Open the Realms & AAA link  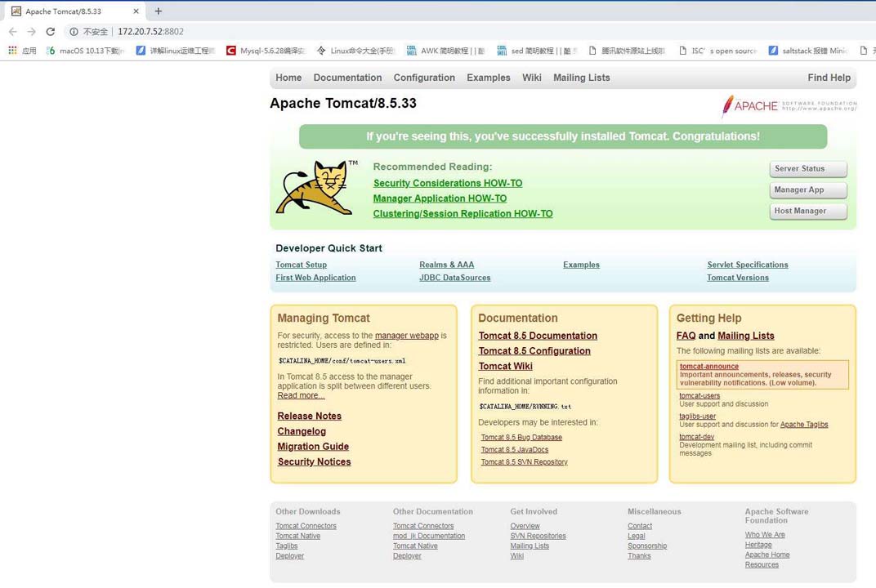point(446,265)
